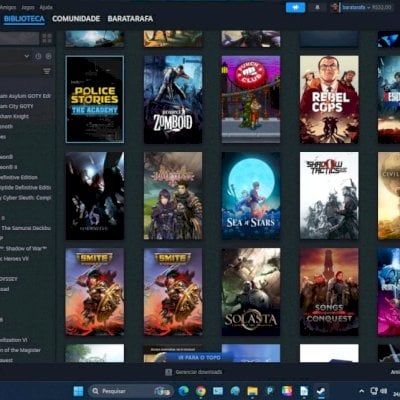Launch Microsoft Edge from the taskbar
This screenshot has height=400, width=400.
(x=184, y=391)
